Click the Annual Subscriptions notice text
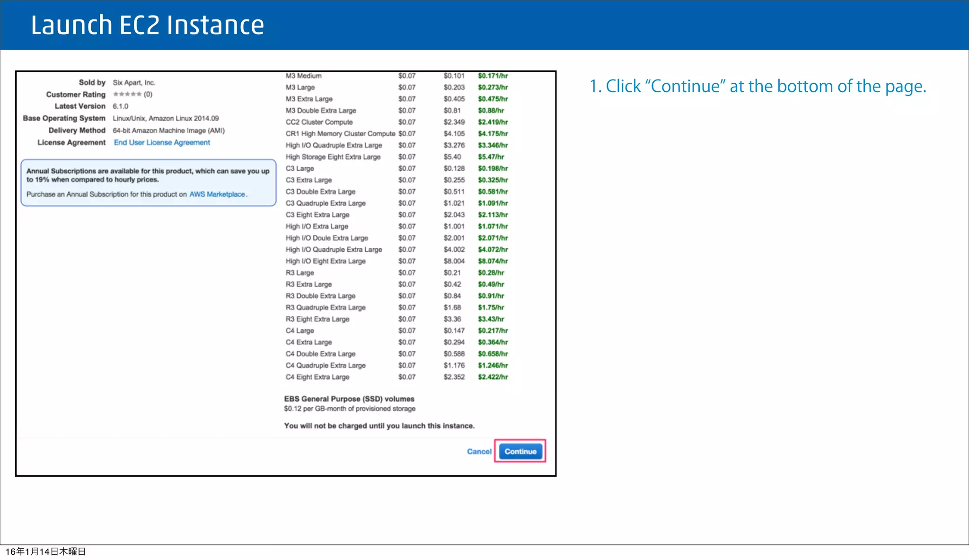 tap(148, 175)
